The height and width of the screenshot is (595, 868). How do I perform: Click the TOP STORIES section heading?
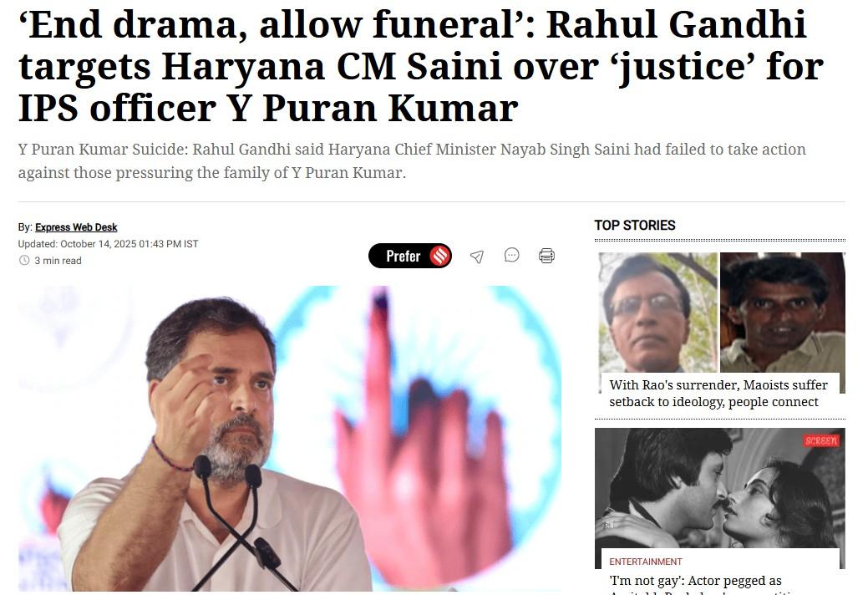[x=635, y=226]
